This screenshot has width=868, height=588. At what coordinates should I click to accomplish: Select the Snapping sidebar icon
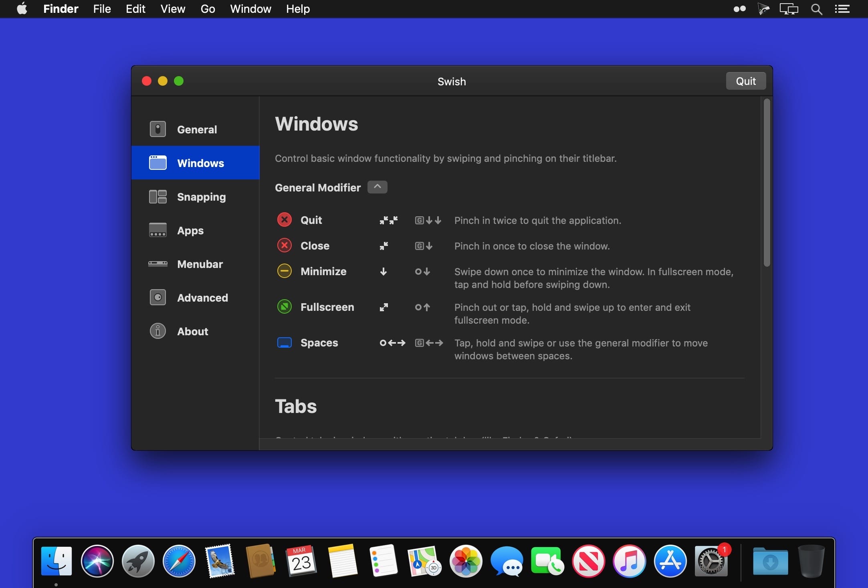(x=157, y=197)
